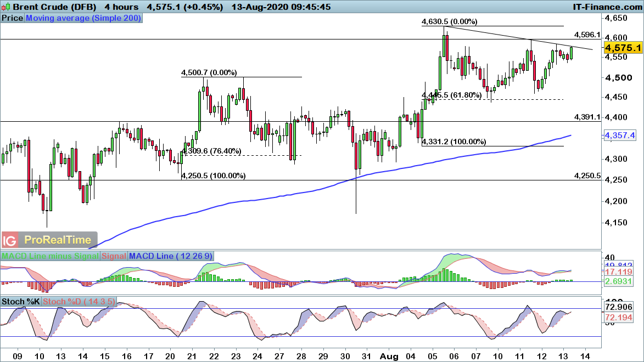The image size is (644, 362).
Task: Click the Aug marker on date axis
Action: (388, 355)
